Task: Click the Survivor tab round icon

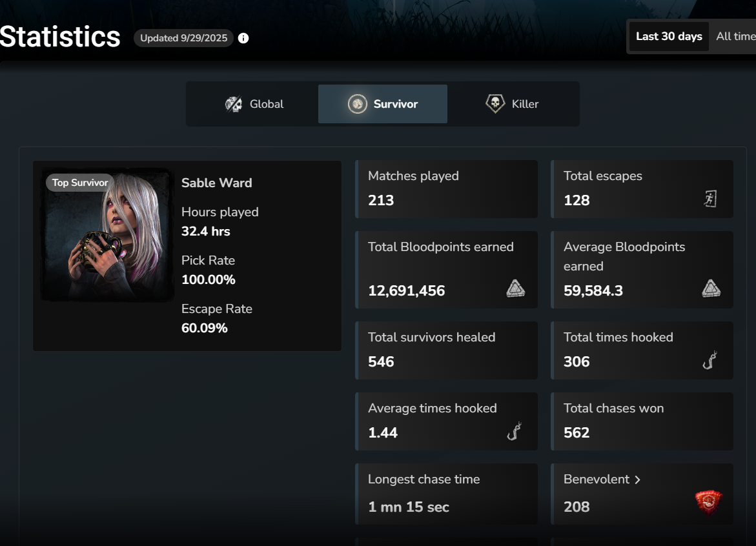Action: coord(358,104)
